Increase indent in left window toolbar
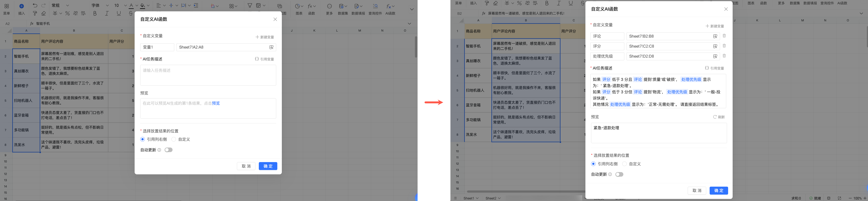This screenshot has height=201, width=868. coord(196,6)
